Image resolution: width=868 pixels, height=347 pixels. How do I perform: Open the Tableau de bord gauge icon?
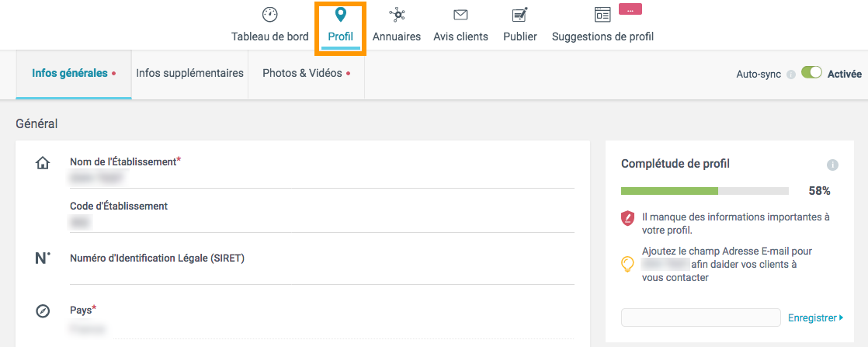pos(269,15)
